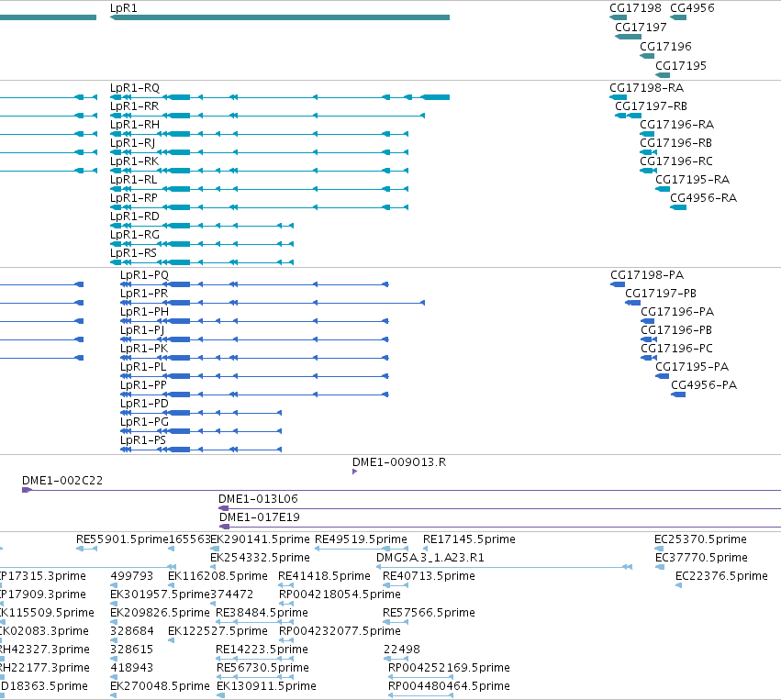
Task: Select BAC clone DME1-002C22
Action: (x=401, y=491)
